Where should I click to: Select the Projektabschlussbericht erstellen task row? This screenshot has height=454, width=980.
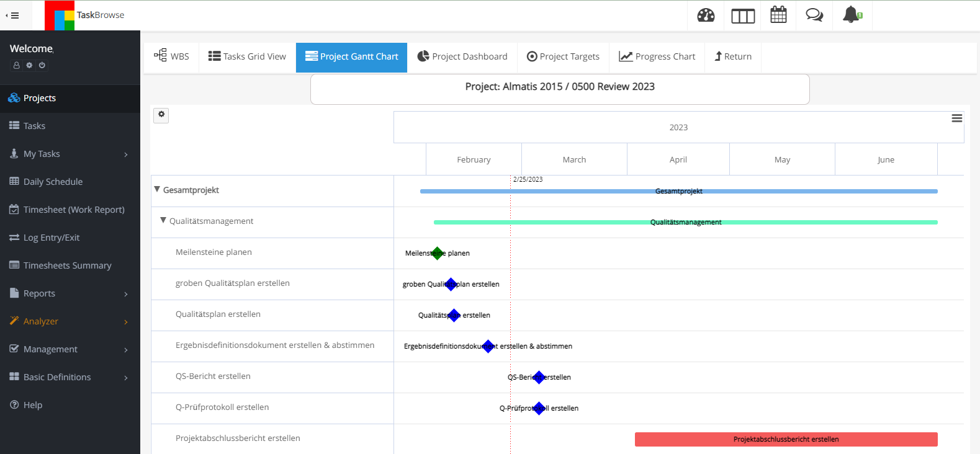(272, 439)
